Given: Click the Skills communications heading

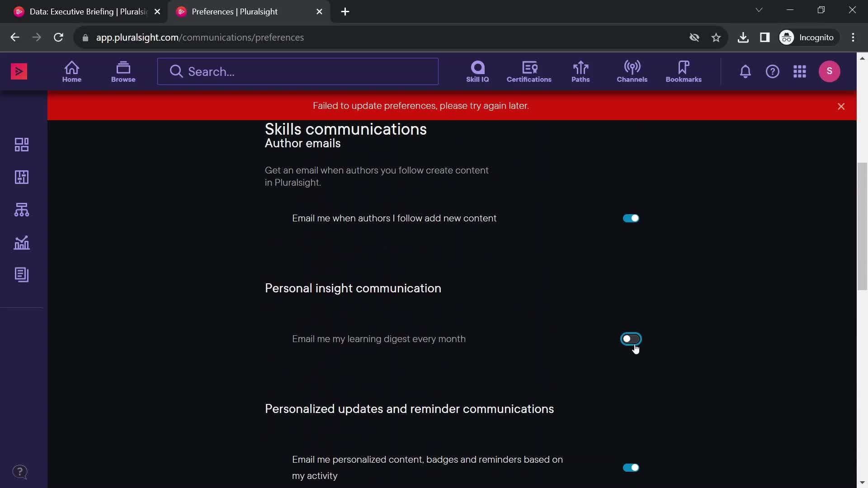Looking at the screenshot, I should [x=346, y=129].
